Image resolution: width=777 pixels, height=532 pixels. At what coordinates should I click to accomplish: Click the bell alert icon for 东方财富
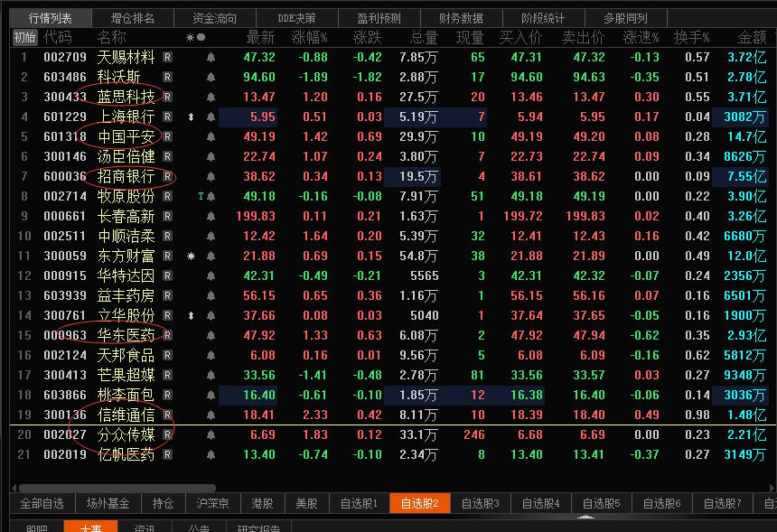coord(211,257)
